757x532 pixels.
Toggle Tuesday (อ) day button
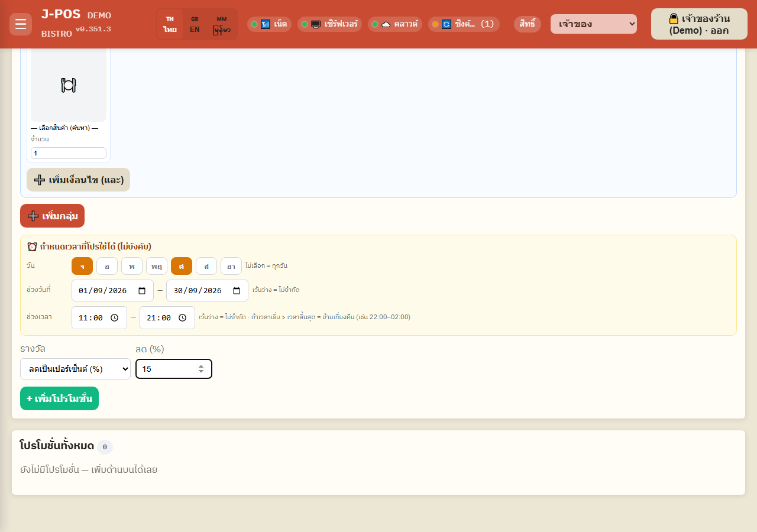pyautogui.click(x=107, y=266)
